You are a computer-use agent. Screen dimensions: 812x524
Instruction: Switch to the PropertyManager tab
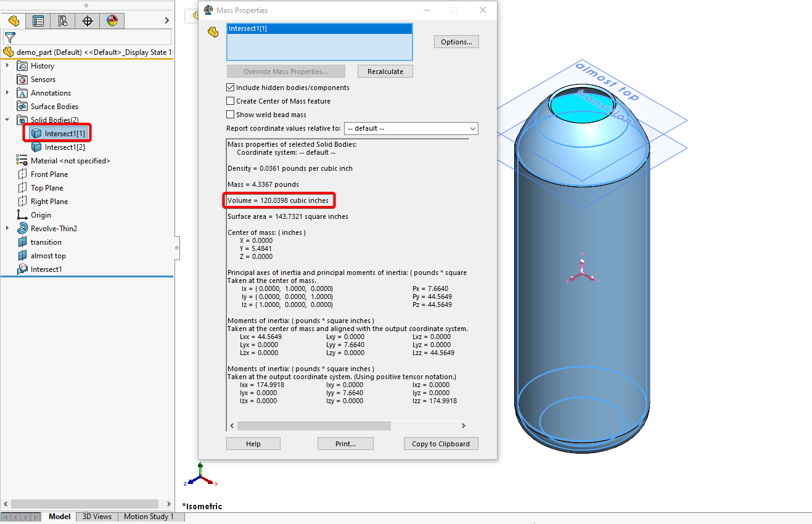click(x=38, y=21)
